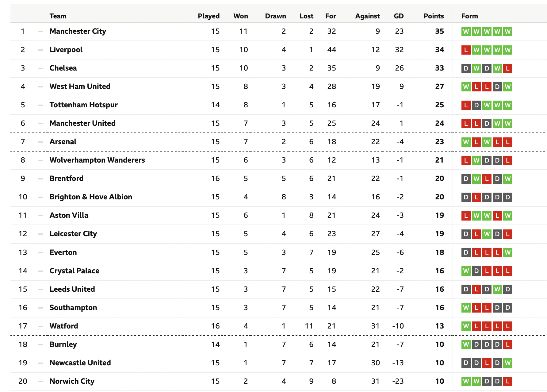Click Tottenham Hotspur's grey D form badge
The height and width of the screenshot is (392, 547).
(x=476, y=105)
